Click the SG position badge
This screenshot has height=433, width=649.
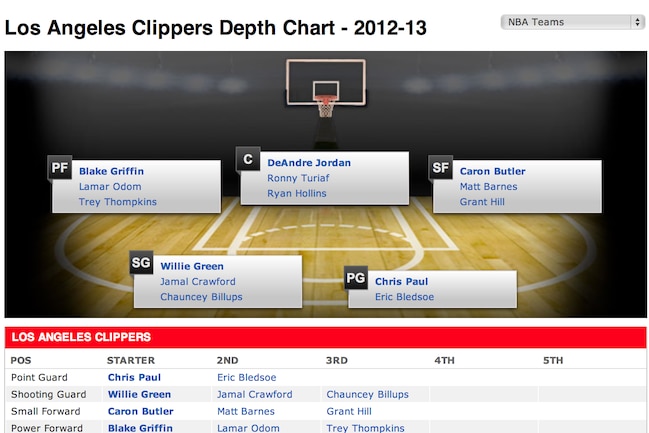coord(141,262)
